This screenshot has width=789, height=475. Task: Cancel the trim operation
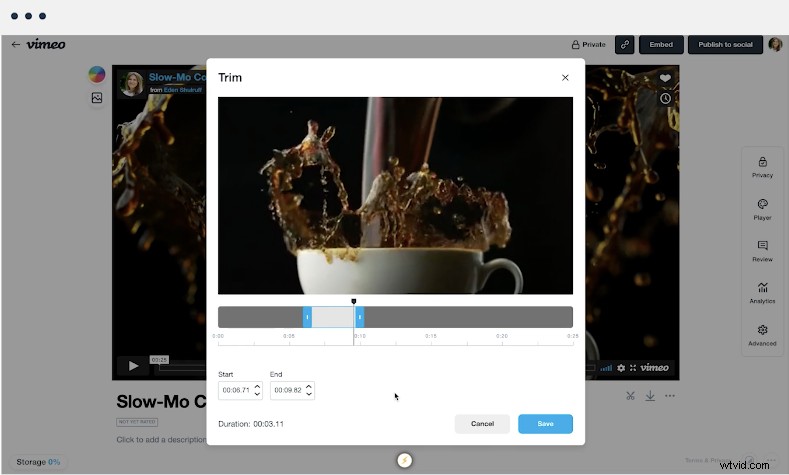[x=482, y=424]
